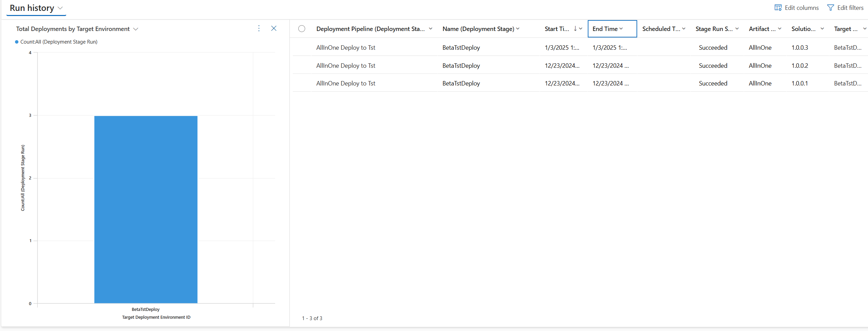Open Edit filters panel

(x=845, y=8)
